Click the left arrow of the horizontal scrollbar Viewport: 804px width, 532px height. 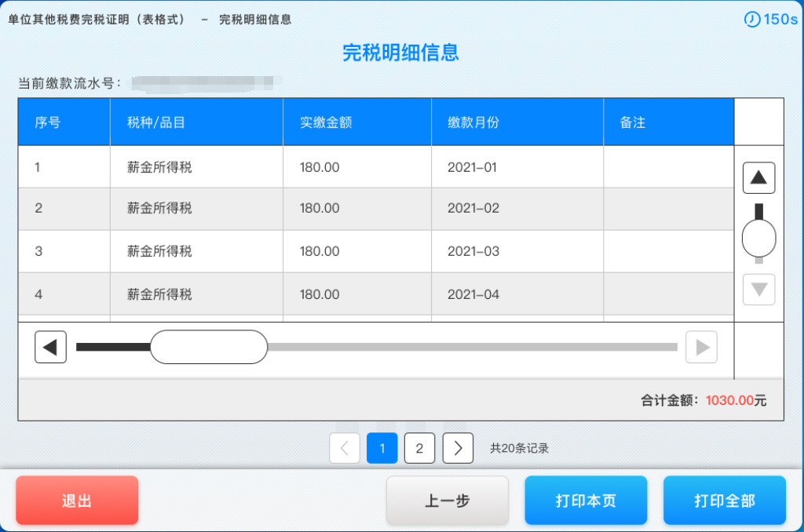(50, 347)
